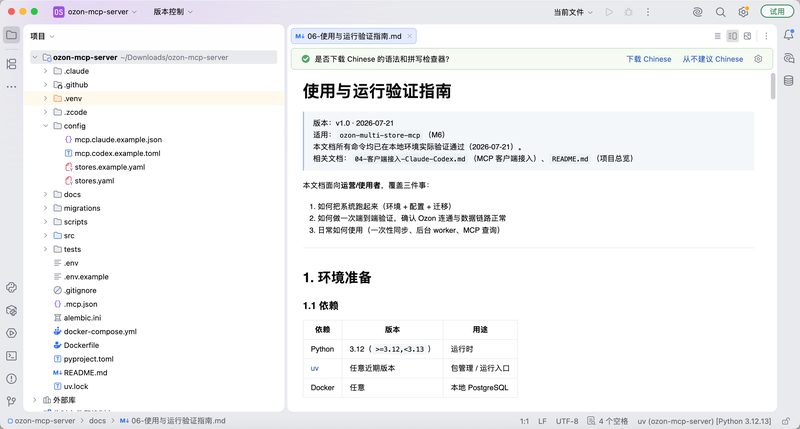Viewport: 800px width, 429px height.
Task: Open Search Everywhere magnifier
Action: (720, 12)
